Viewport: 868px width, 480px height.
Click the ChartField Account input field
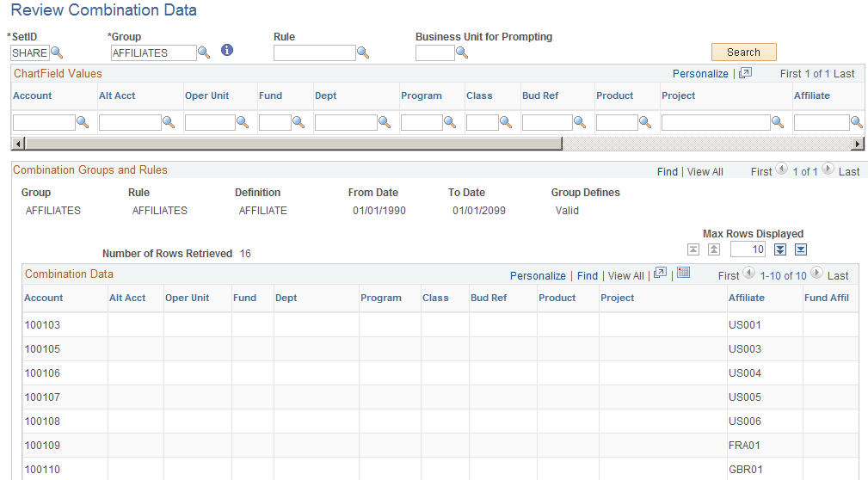click(x=44, y=122)
